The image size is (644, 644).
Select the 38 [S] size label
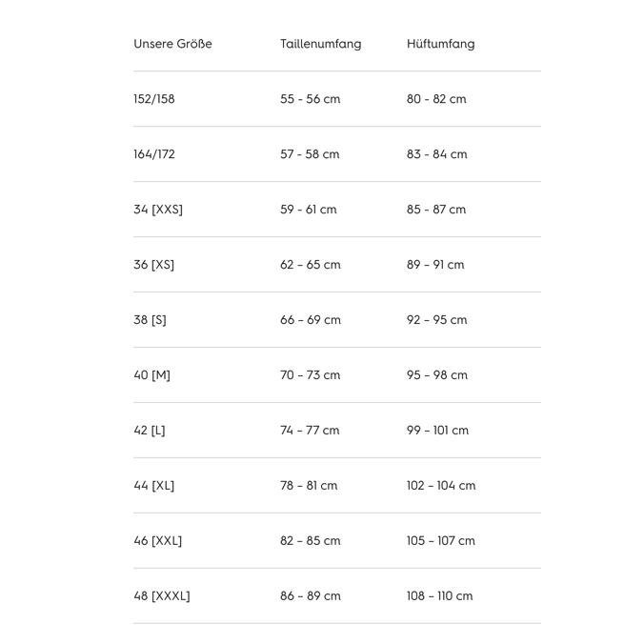point(150,320)
